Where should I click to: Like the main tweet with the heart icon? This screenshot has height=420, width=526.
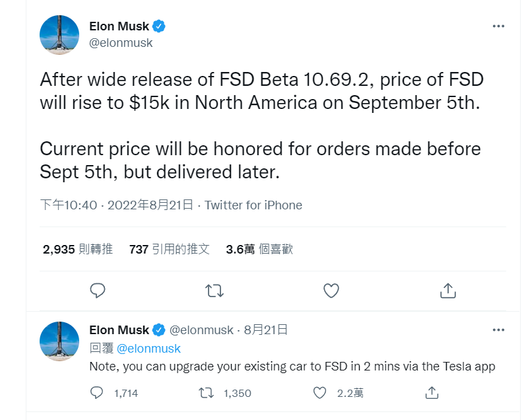pos(331,291)
